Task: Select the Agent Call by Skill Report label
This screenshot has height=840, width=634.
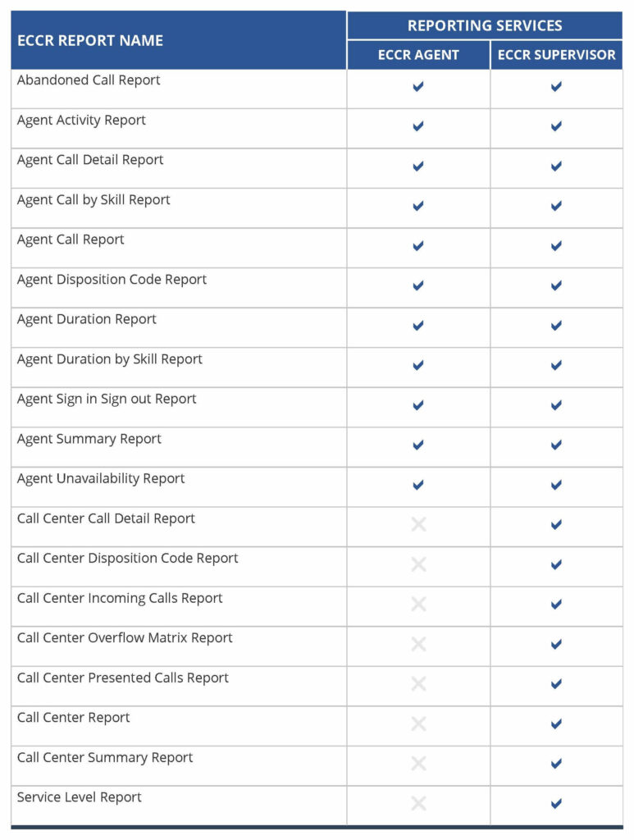Action: (94, 200)
